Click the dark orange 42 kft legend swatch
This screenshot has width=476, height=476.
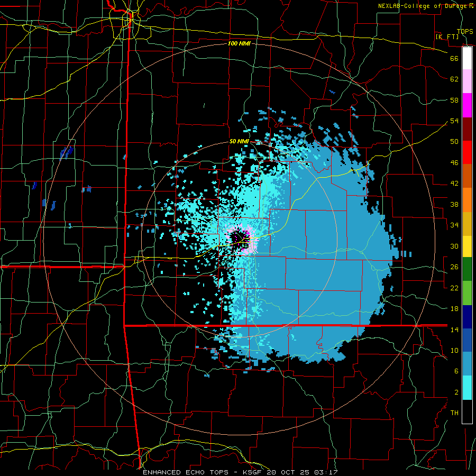click(467, 176)
